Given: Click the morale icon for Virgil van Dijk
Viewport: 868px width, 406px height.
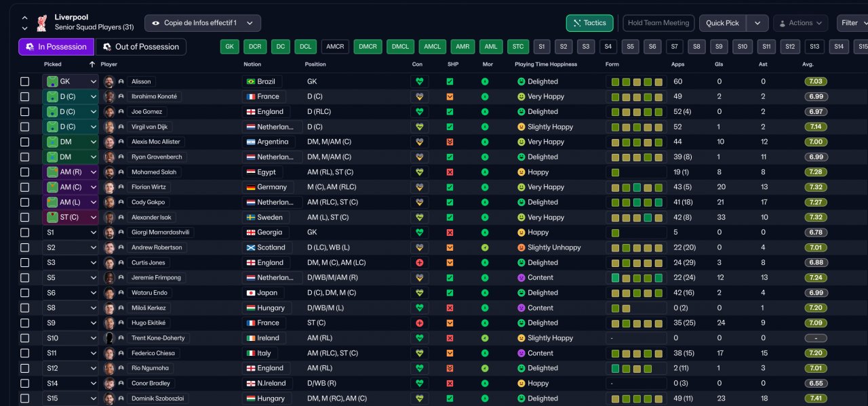Looking at the screenshot, I should (485, 127).
